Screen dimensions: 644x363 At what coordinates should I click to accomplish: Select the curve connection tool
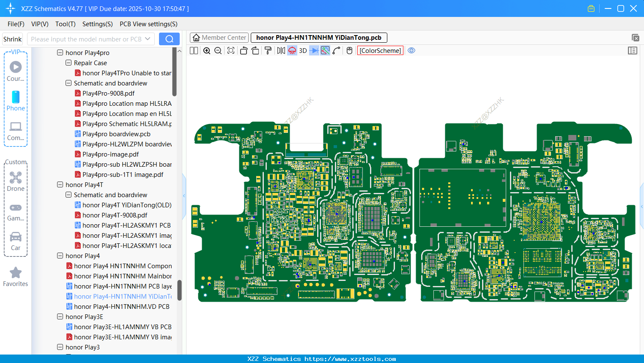(x=337, y=50)
